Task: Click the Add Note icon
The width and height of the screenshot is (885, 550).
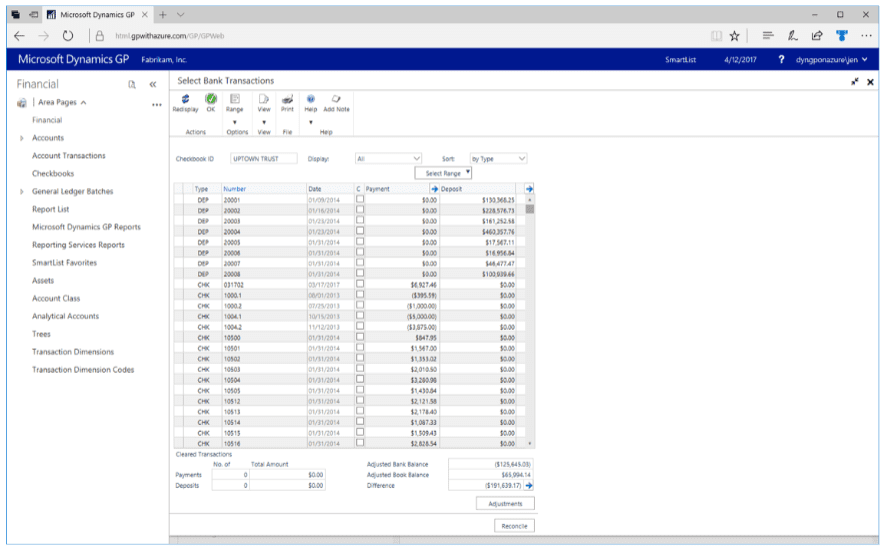Action: (x=336, y=99)
